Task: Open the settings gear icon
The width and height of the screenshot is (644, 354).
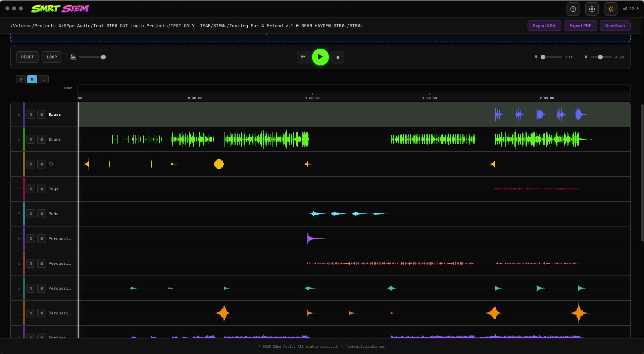Action: click(592, 9)
